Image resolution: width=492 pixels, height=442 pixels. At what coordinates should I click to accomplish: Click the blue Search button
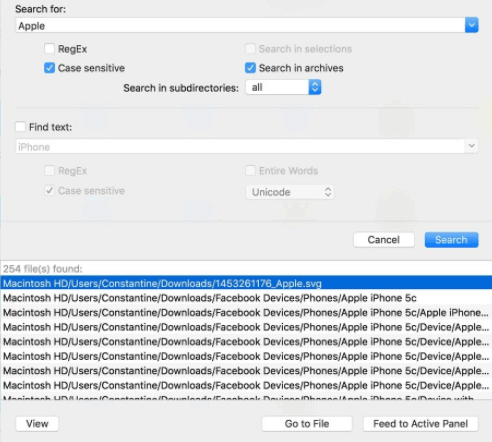(x=451, y=240)
